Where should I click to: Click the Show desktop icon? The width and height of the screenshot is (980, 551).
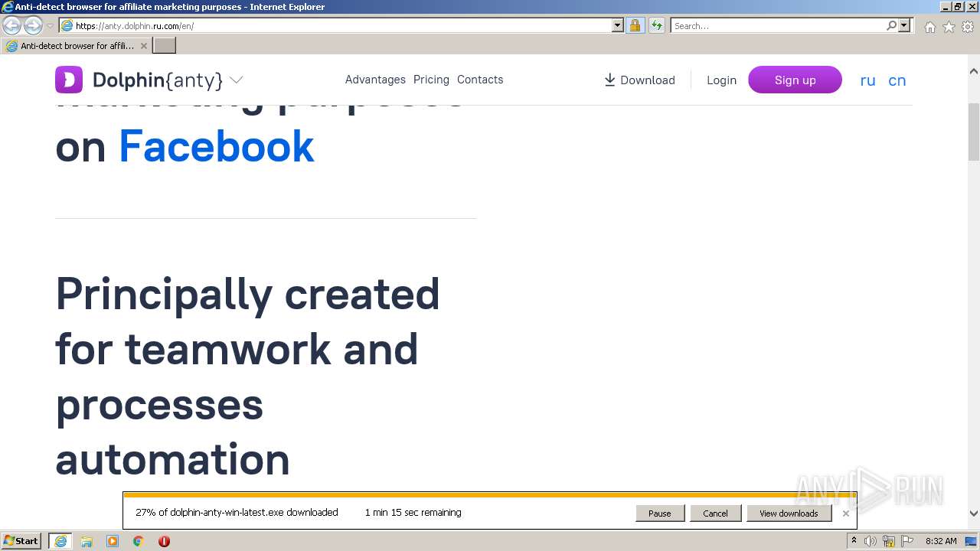pyautogui.click(x=972, y=541)
